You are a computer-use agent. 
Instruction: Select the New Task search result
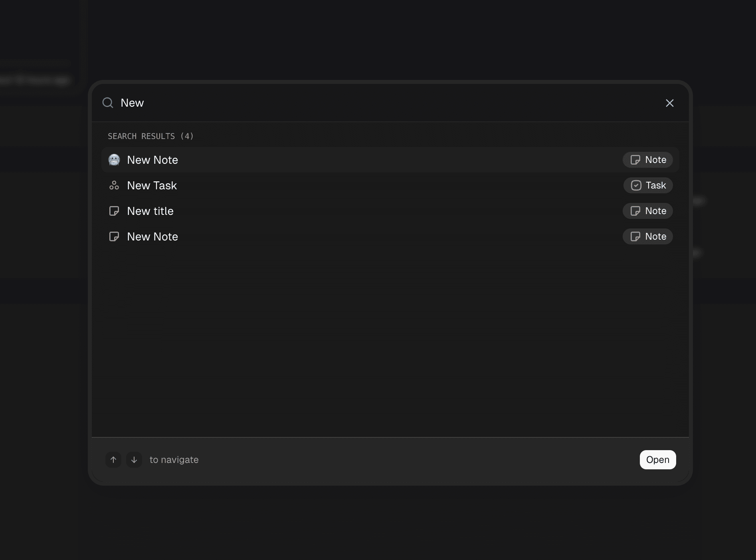point(152,185)
